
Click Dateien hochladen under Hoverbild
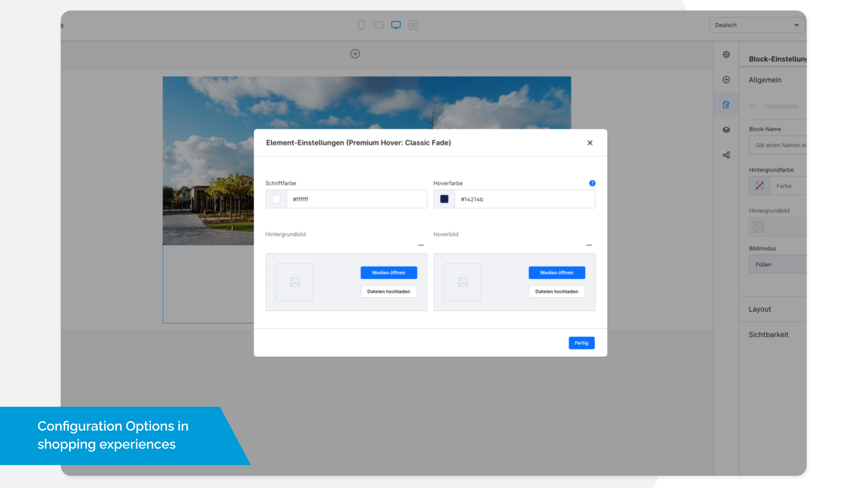(557, 291)
